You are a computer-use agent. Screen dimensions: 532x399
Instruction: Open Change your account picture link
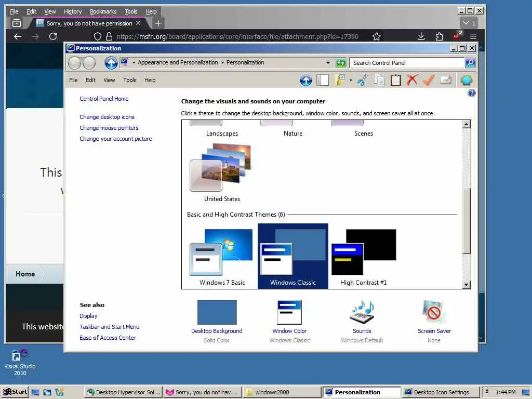116,139
